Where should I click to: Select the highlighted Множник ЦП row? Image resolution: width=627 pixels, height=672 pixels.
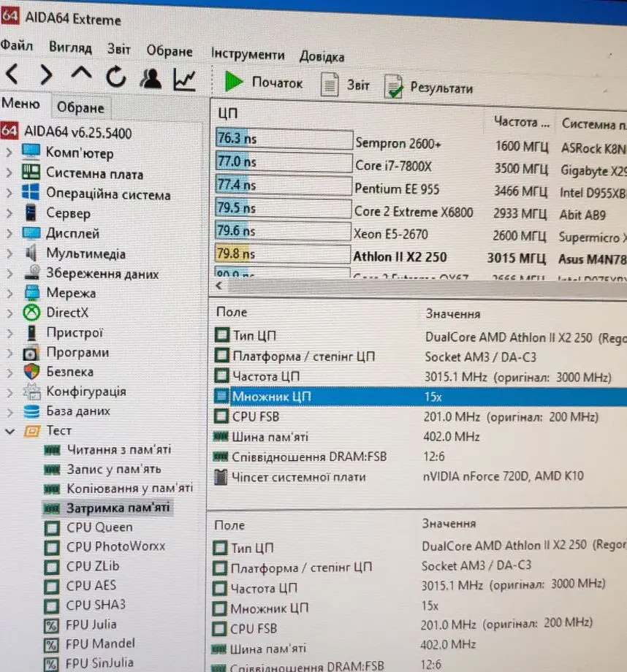point(420,396)
